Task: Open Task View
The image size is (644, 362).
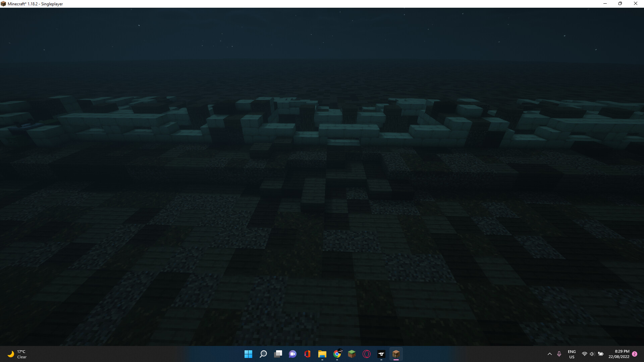Action: pyautogui.click(x=278, y=354)
